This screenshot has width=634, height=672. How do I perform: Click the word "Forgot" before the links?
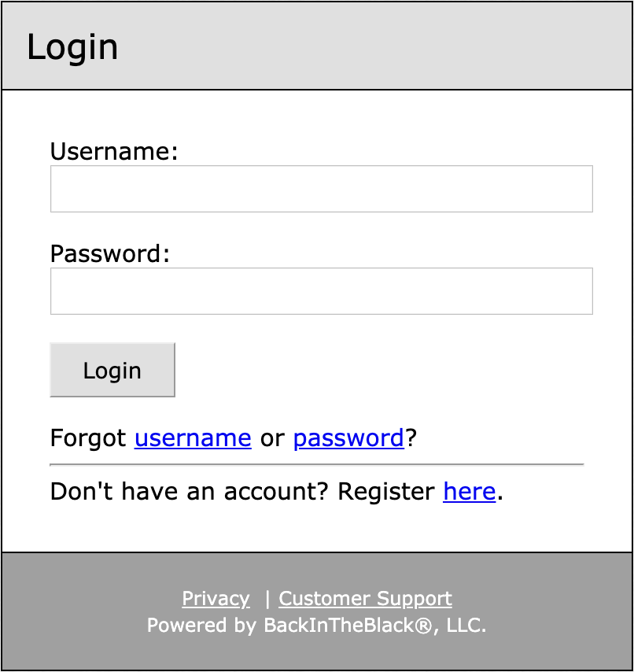point(87,438)
